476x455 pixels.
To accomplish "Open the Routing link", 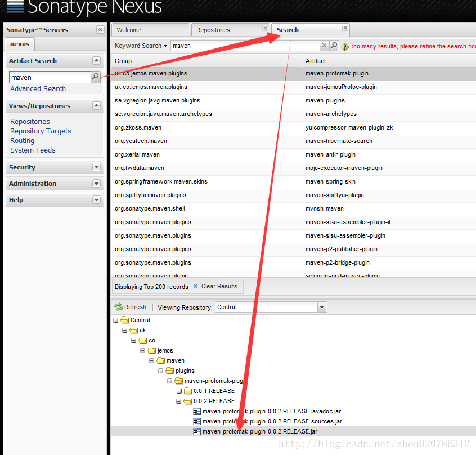I will tap(22, 141).
